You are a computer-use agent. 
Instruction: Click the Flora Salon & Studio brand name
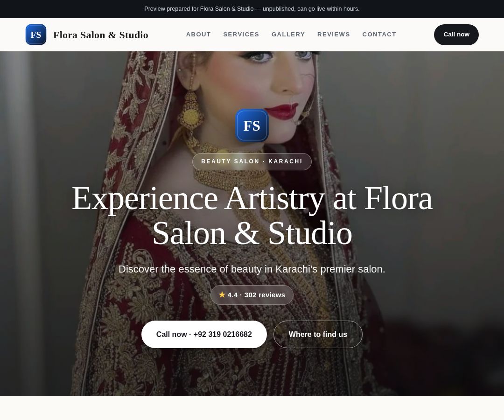101,35
